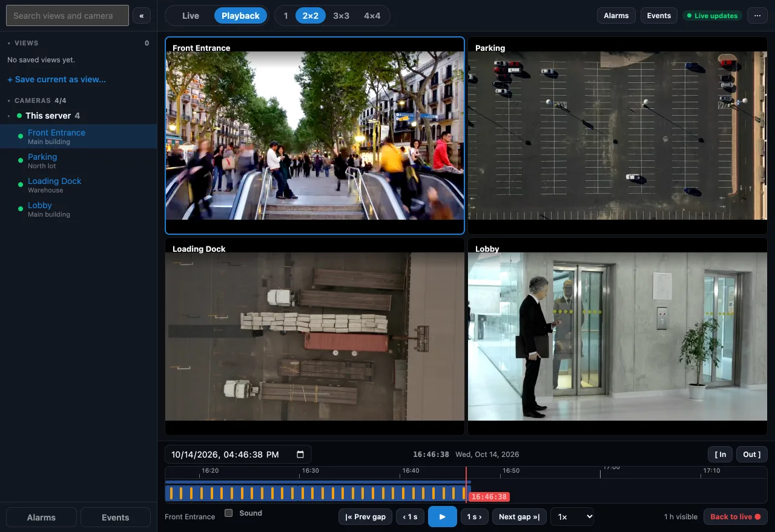Jump to the previous gap

[365, 517]
